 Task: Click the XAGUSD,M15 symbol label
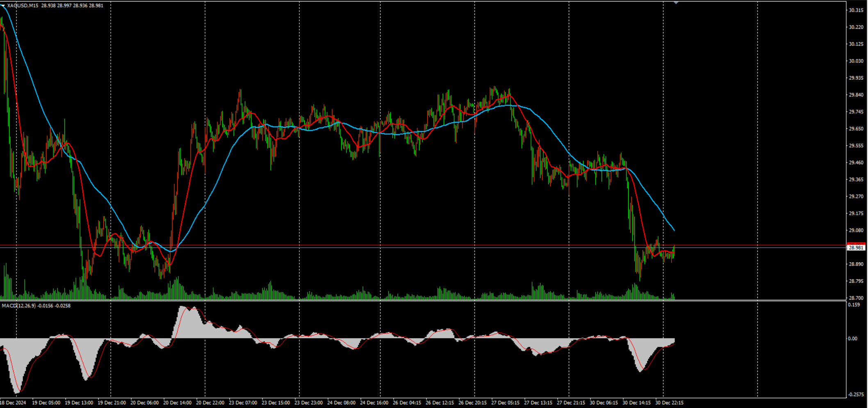click(23, 6)
